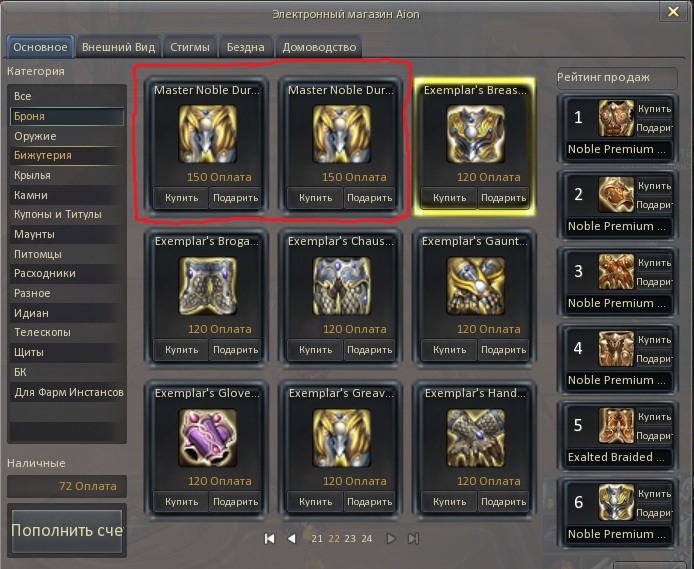
Task: Click Подарить under Exemplar's Breastplate
Action: coord(503,198)
